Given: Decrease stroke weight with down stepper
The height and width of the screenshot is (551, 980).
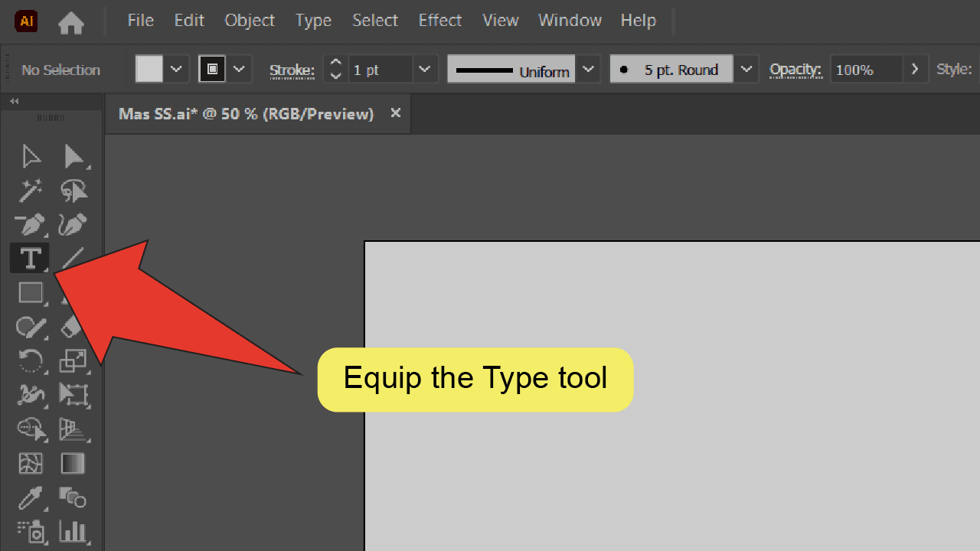Looking at the screenshot, I should pos(335,77).
